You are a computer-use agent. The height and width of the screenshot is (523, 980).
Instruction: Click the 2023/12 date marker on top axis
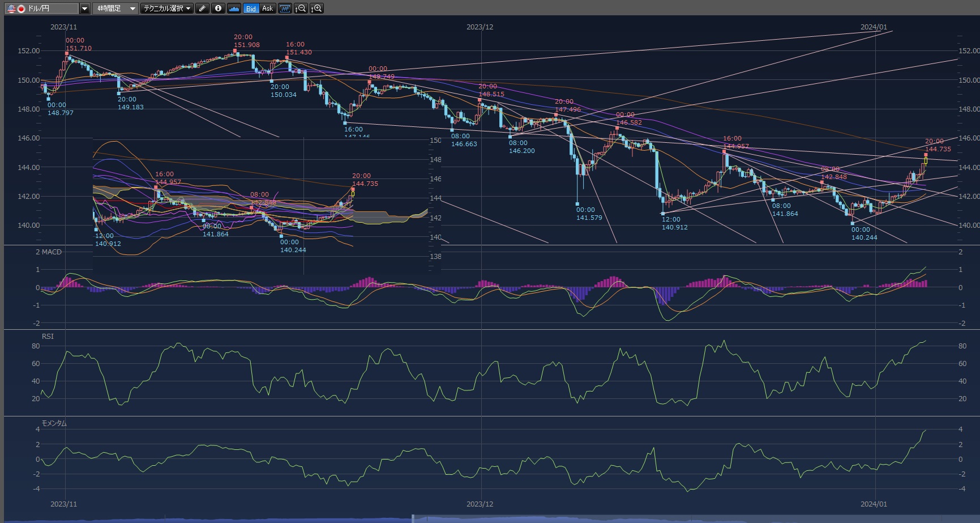480,27
